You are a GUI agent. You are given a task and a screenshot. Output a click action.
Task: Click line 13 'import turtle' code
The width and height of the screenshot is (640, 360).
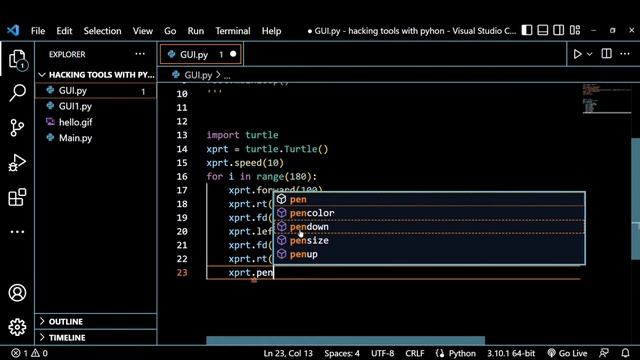coord(242,135)
